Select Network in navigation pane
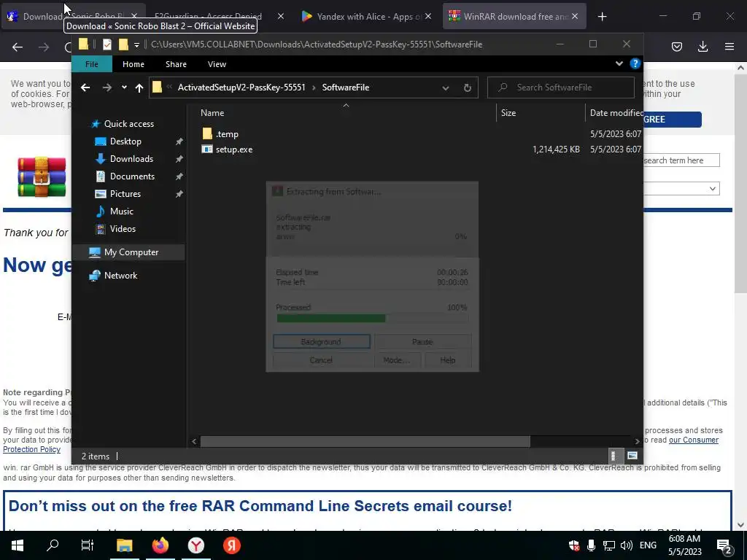 [x=120, y=276]
